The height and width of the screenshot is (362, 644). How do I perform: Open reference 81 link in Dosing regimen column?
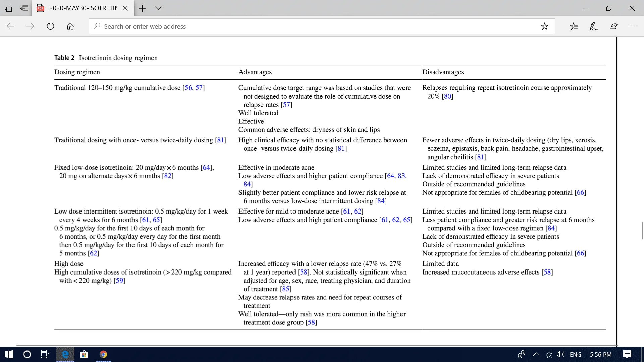(x=221, y=140)
